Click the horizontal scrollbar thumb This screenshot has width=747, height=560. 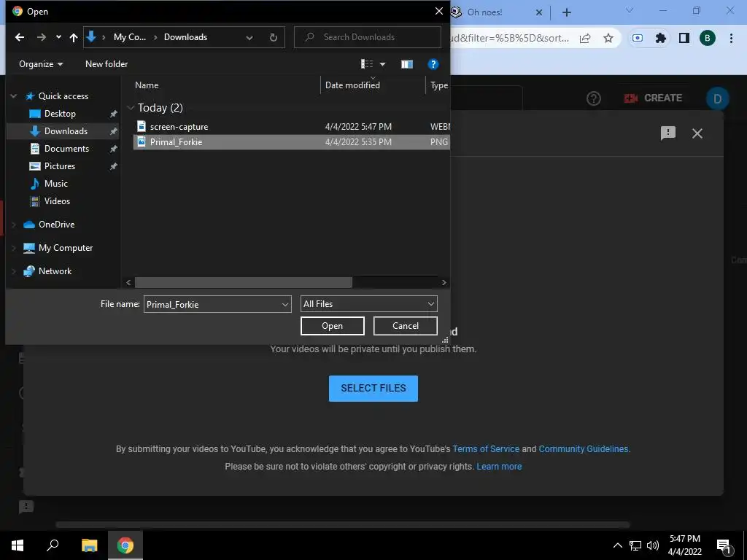(244, 282)
